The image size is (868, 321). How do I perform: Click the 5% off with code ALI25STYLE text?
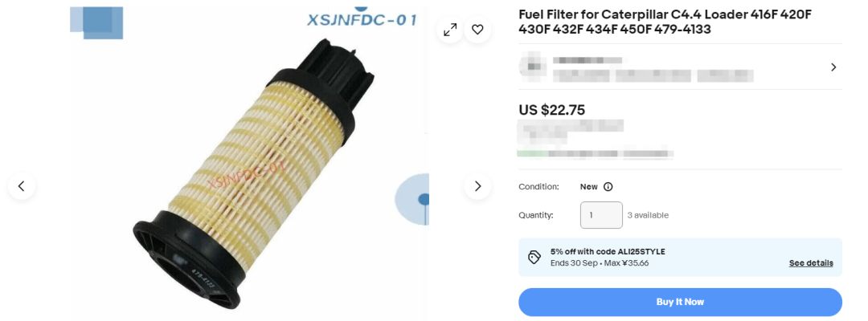click(608, 252)
